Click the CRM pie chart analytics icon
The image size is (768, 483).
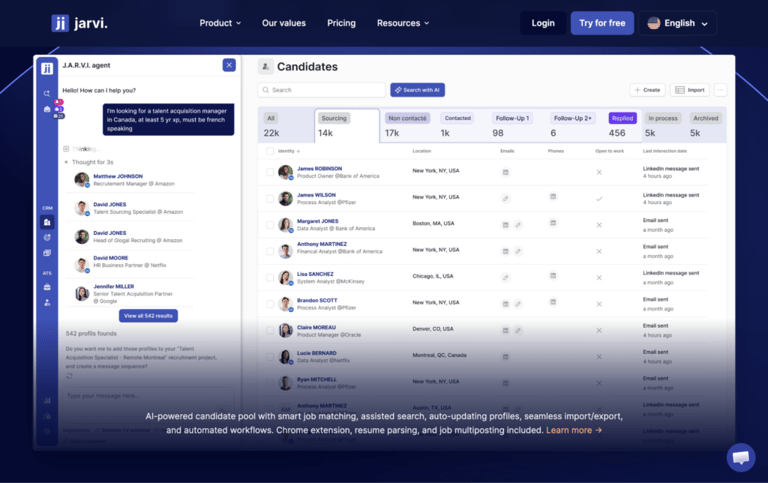point(47,238)
